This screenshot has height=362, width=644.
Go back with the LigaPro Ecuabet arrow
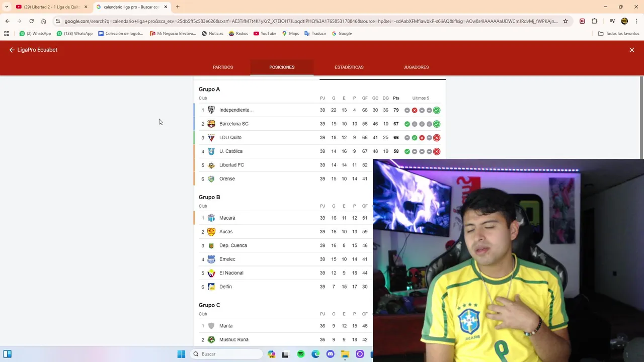click(x=12, y=50)
